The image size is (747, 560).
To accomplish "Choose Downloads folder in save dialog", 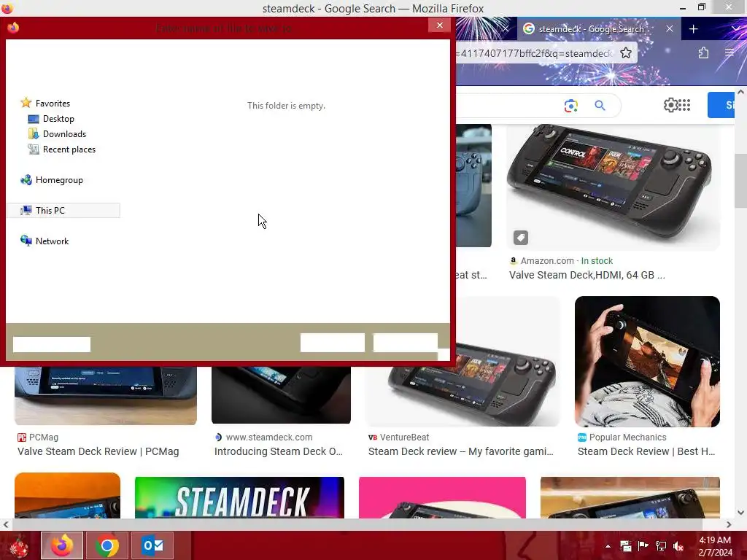I will [64, 134].
